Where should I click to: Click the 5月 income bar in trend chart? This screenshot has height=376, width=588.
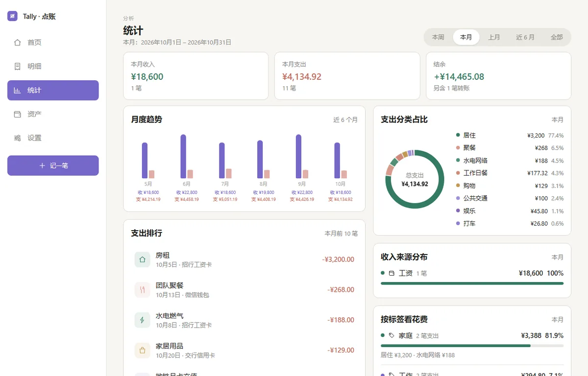click(x=145, y=161)
